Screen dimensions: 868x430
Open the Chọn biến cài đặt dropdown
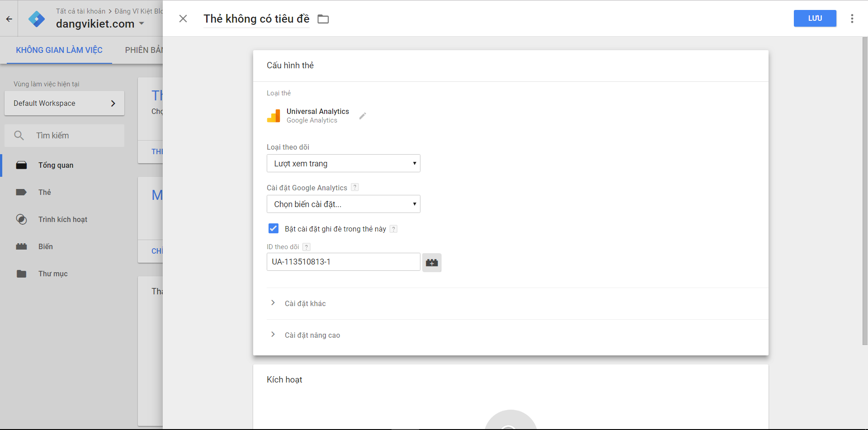coord(344,204)
